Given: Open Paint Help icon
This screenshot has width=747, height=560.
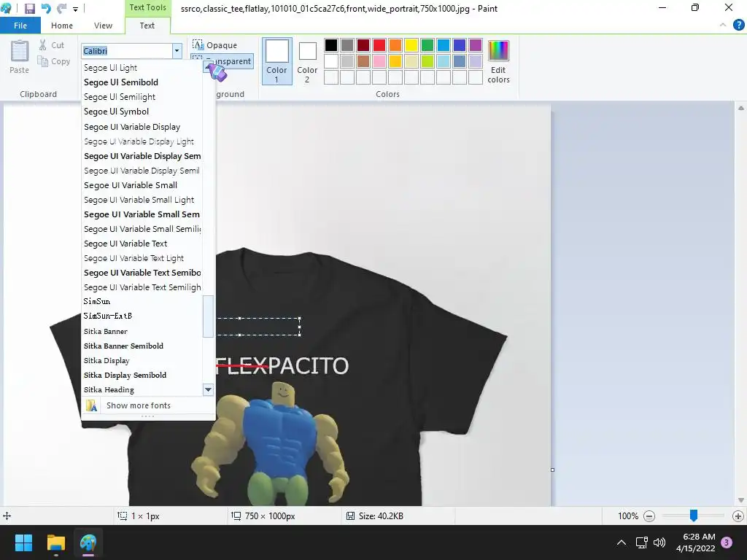Looking at the screenshot, I should click(738, 26).
